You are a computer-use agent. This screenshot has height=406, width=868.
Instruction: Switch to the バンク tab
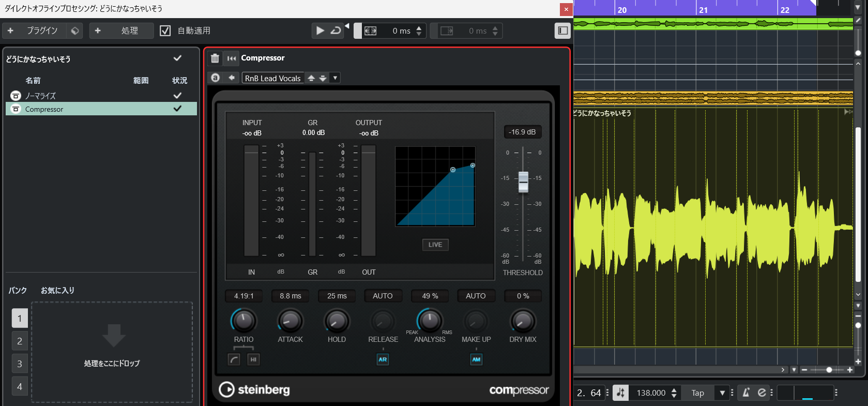pyautogui.click(x=18, y=290)
